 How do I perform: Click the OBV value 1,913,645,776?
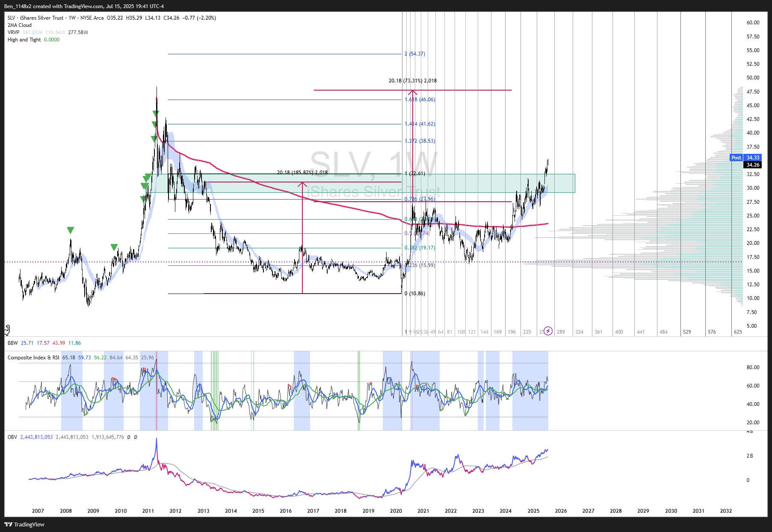pos(108,437)
